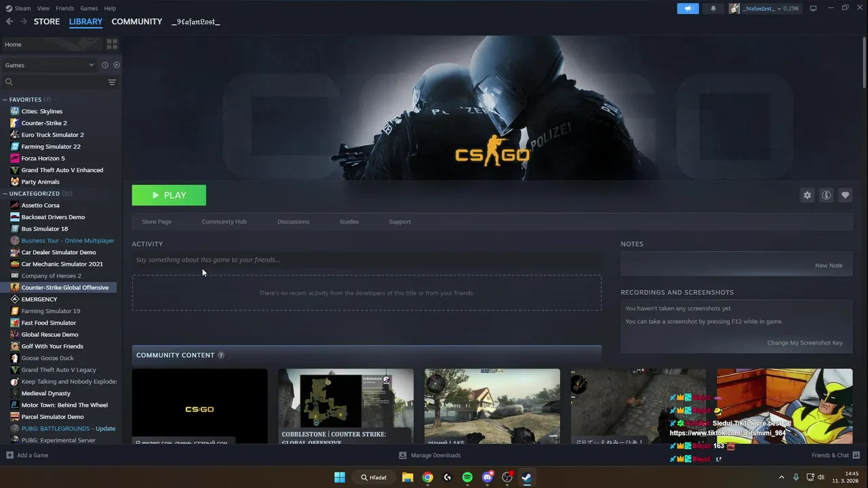Viewport: 868px width, 488px height.
Task: Open the game info icon
Action: pyautogui.click(x=826, y=195)
